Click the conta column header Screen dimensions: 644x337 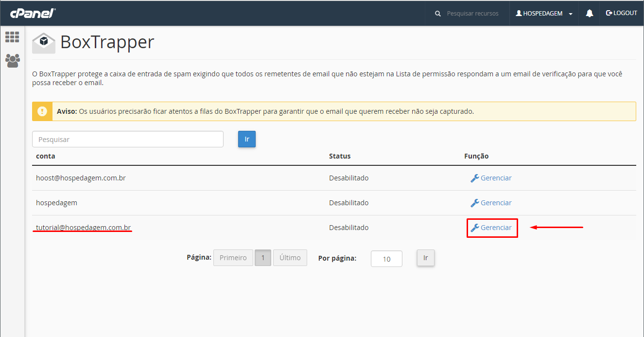(46, 156)
